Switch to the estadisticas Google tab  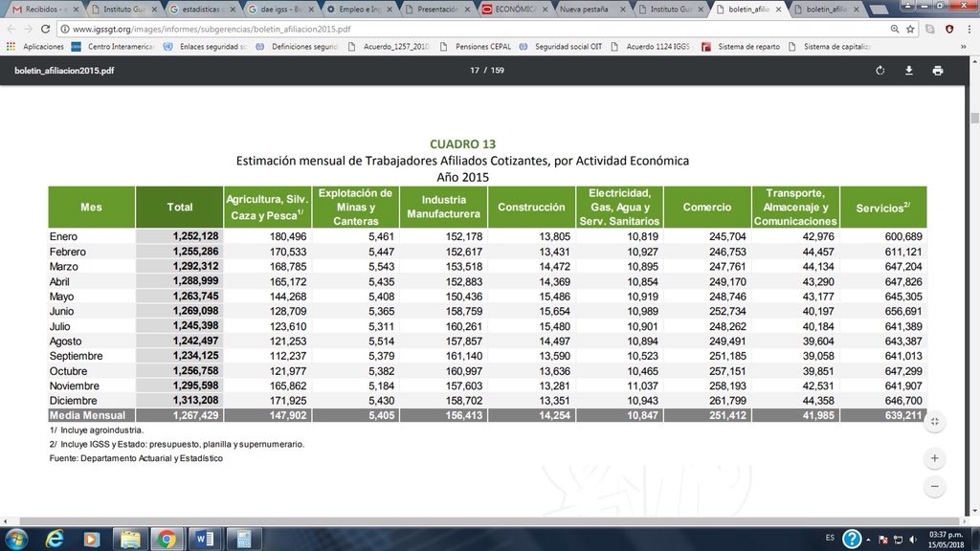click(201, 10)
